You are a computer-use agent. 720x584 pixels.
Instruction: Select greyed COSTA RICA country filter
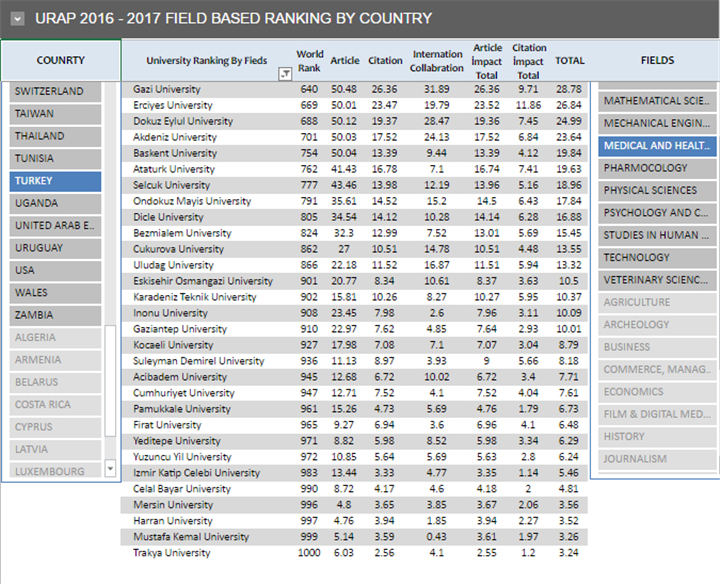click(55, 405)
